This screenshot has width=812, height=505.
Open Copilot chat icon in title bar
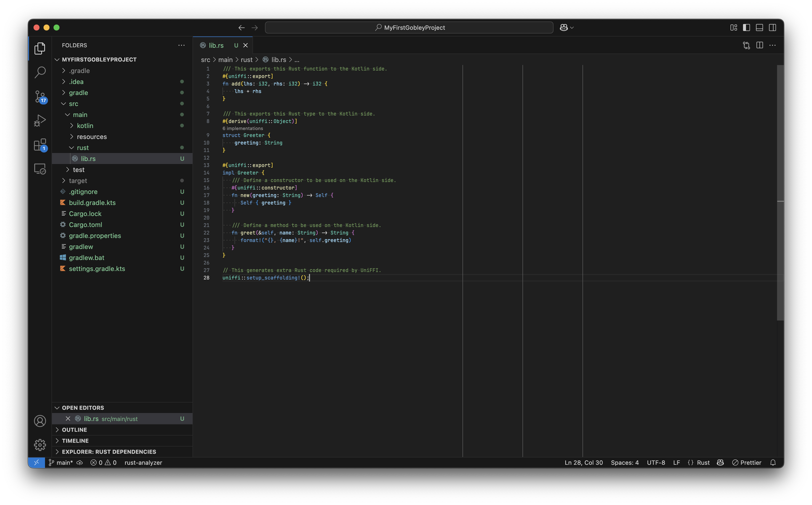point(564,27)
